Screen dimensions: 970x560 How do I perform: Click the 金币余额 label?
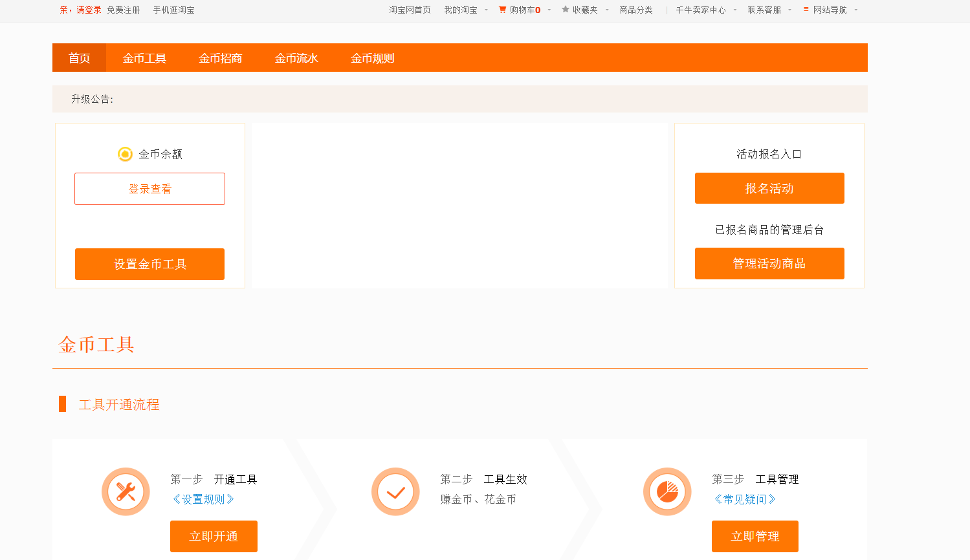(160, 154)
